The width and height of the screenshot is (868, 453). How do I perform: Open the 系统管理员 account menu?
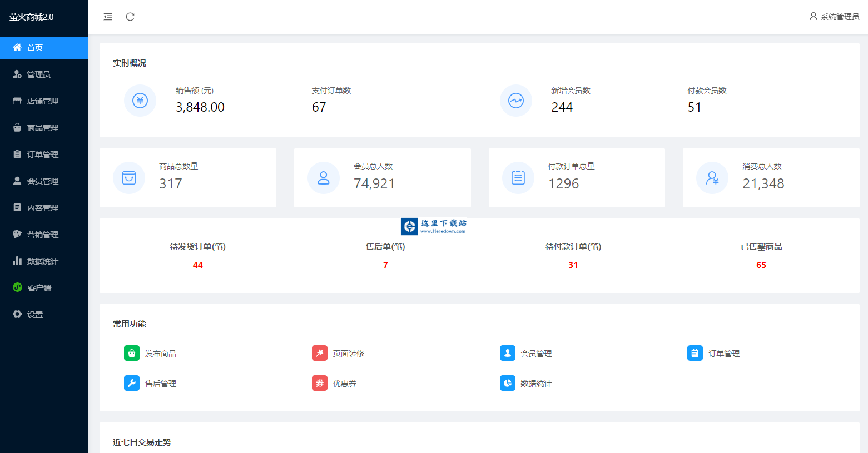pos(834,17)
